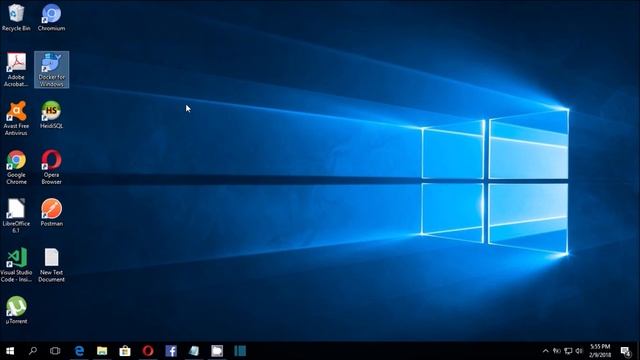
Task: Open the power/battery tray icon
Action: point(557,351)
